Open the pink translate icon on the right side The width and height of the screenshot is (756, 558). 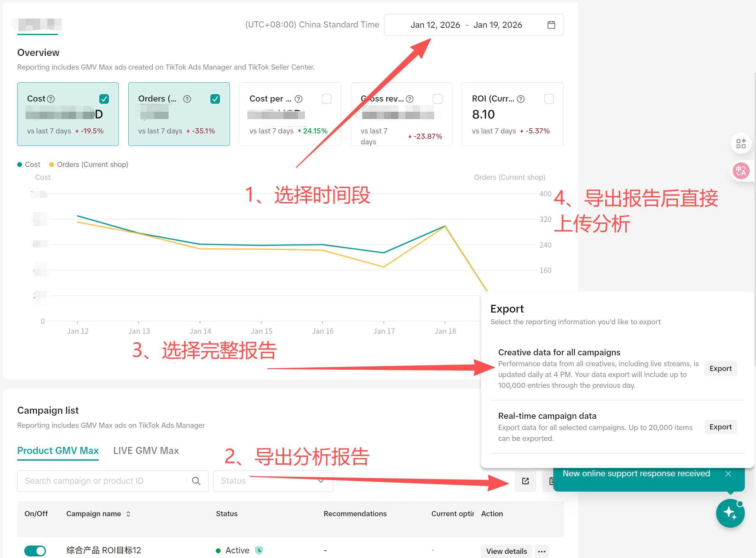pyautogui.click(x=742, y=171)
